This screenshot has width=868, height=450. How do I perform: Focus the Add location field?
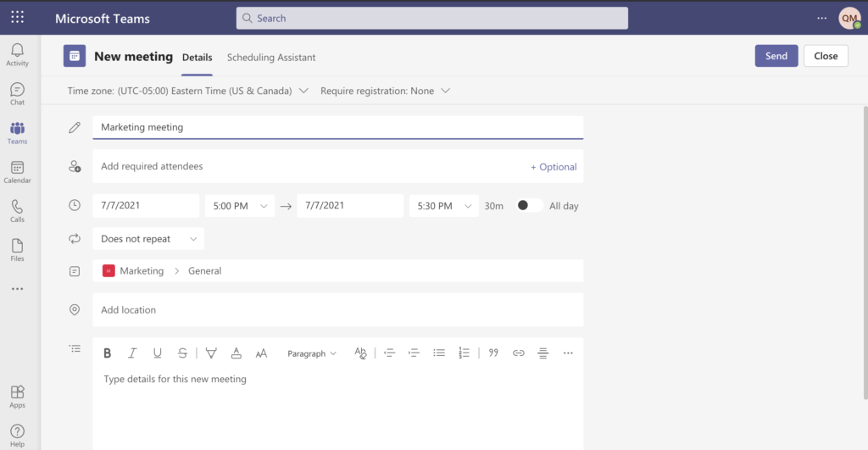337,310
